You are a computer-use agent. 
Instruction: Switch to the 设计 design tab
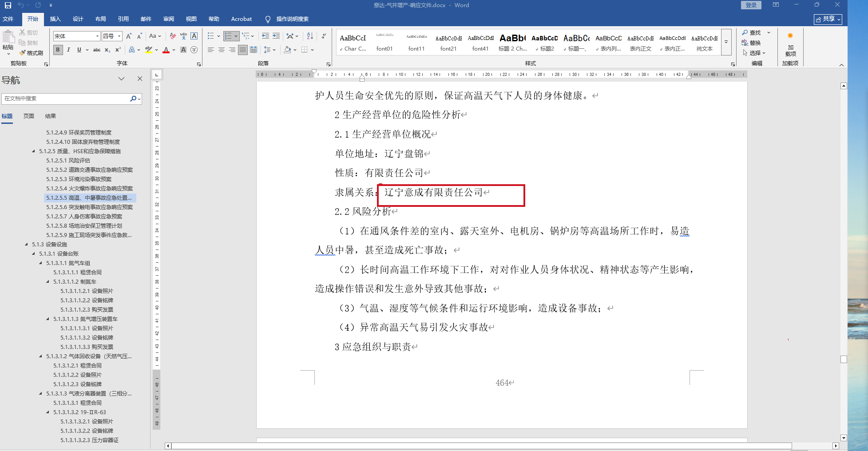[x=78, y=19]
